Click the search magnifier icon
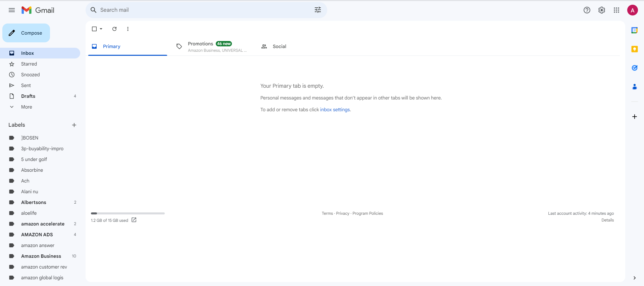Viewport: 644px width, 286px height. [x=94, y=10]
